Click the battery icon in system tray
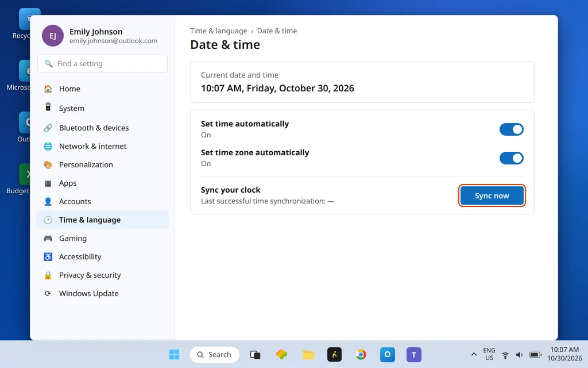This screenshot has width=588, height=368. (x=536, y=355)
